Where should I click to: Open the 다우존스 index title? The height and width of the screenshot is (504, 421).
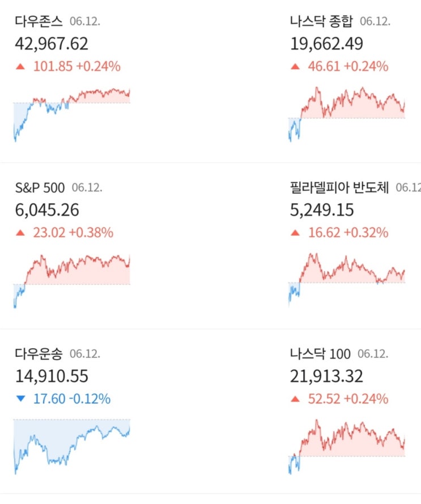(39, 22)
